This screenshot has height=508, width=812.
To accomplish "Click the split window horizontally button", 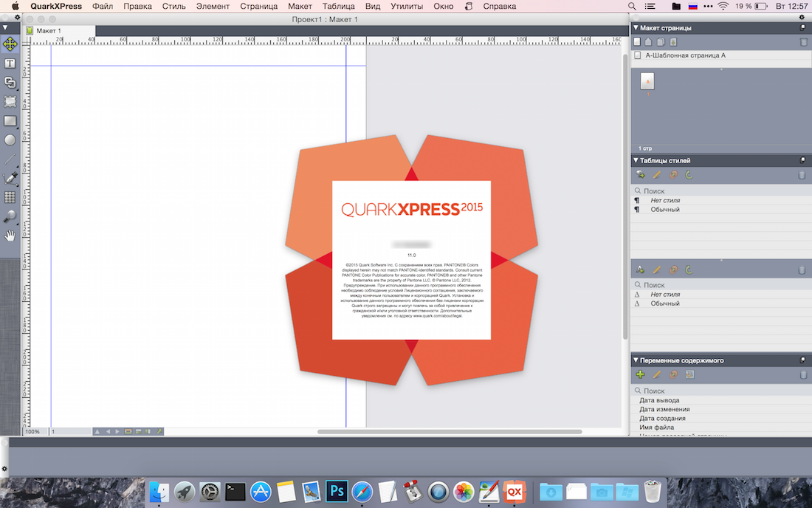I will coord(138,431).
